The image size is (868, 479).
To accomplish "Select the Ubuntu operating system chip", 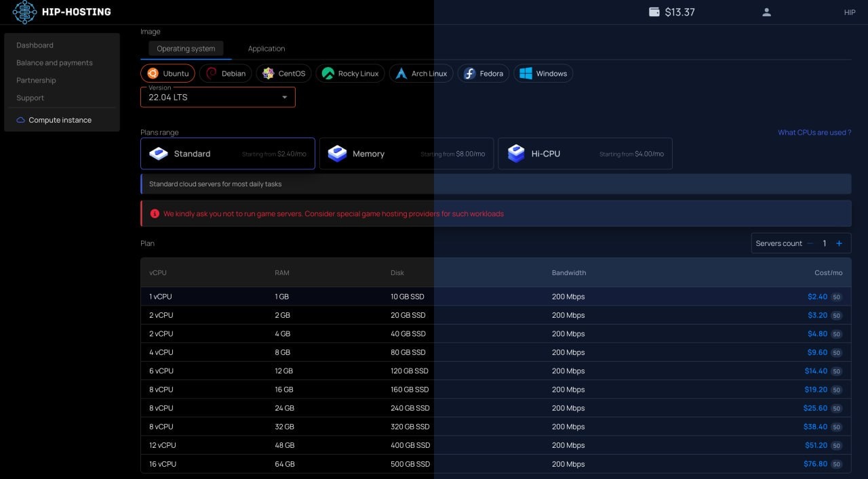I will (167, 74).
